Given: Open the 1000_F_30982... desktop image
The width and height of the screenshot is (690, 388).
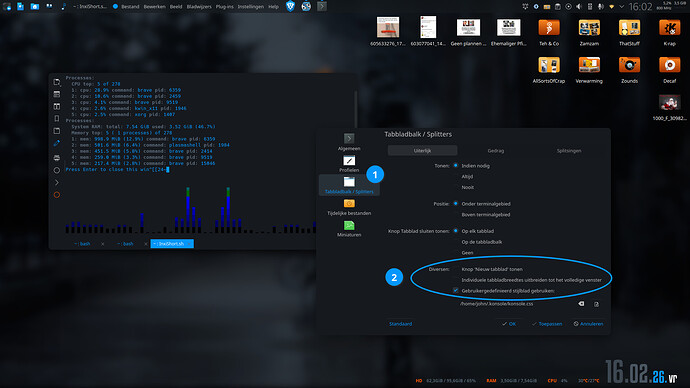Looking at the screenshot, I should click(669, 107).
